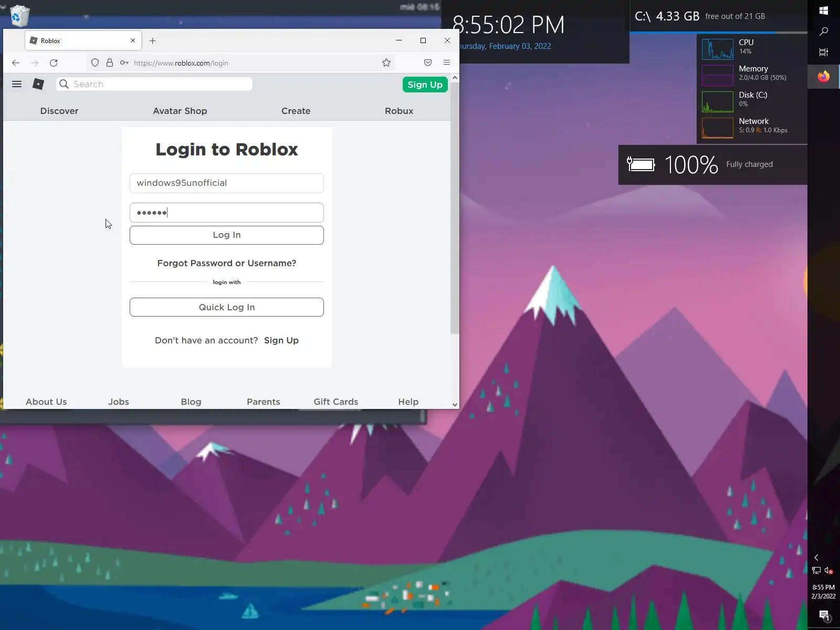Open the Roblox hamburger navigation menu
The height and width of the screenshot is (630, 840).
17,84
